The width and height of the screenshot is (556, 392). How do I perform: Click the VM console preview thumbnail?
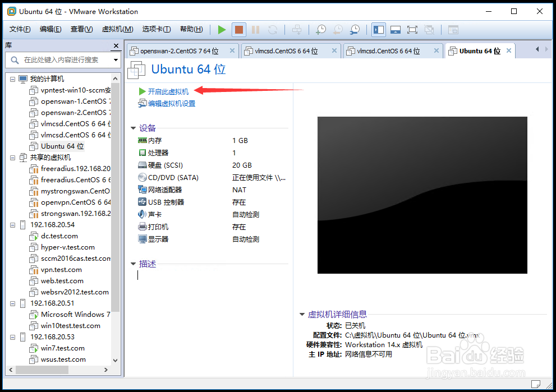point(422,195)
